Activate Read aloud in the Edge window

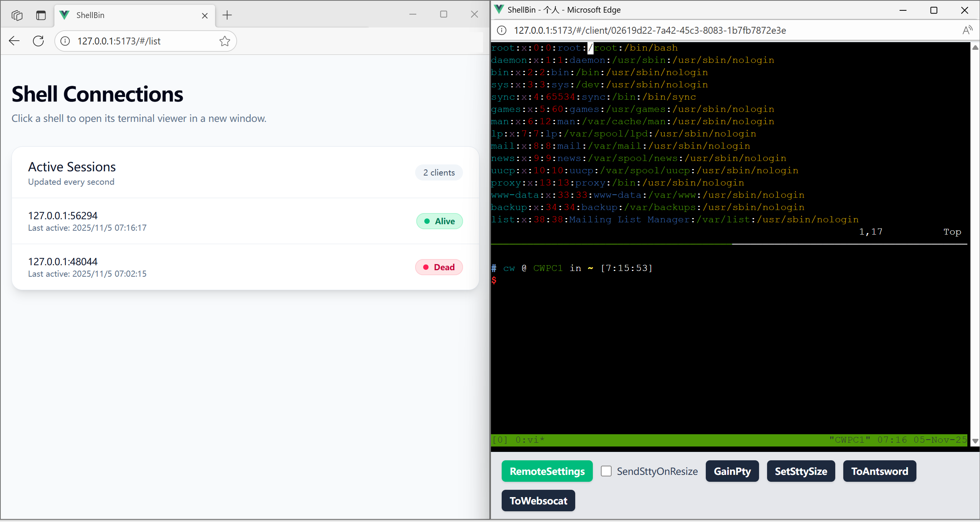[x=968, y=30]
